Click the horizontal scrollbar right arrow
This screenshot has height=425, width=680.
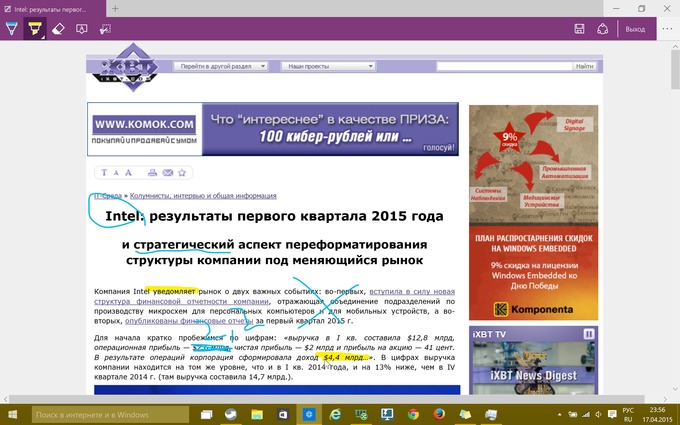pyautogui.click(x=666, y=399)
